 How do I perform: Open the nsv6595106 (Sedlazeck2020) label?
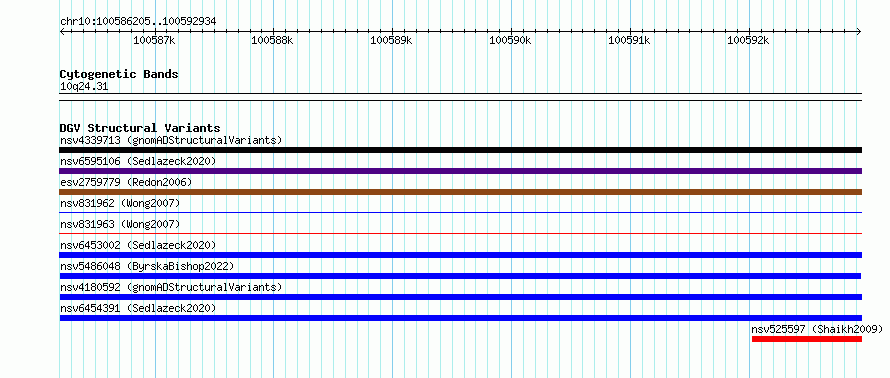(138, 161)
